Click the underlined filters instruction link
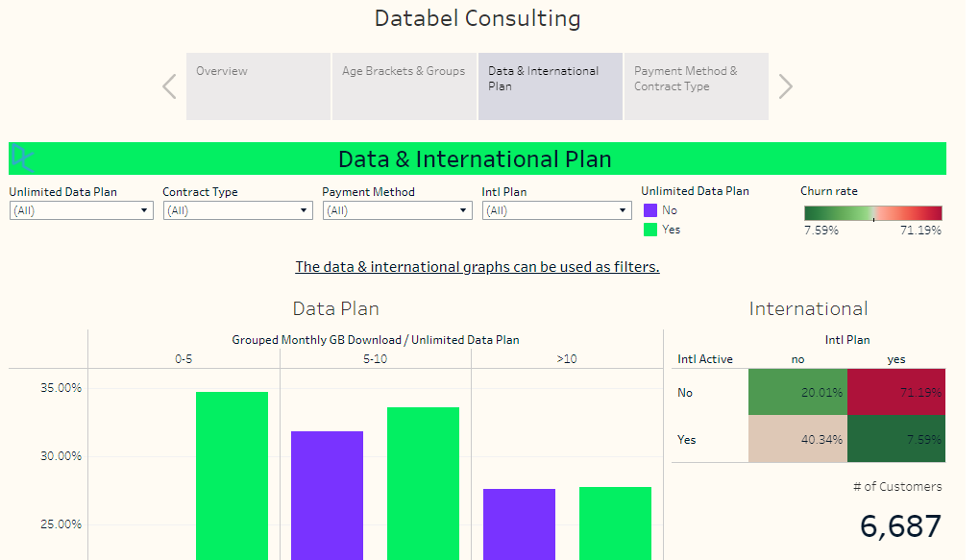980x560 pixels. tap(477, 267)
